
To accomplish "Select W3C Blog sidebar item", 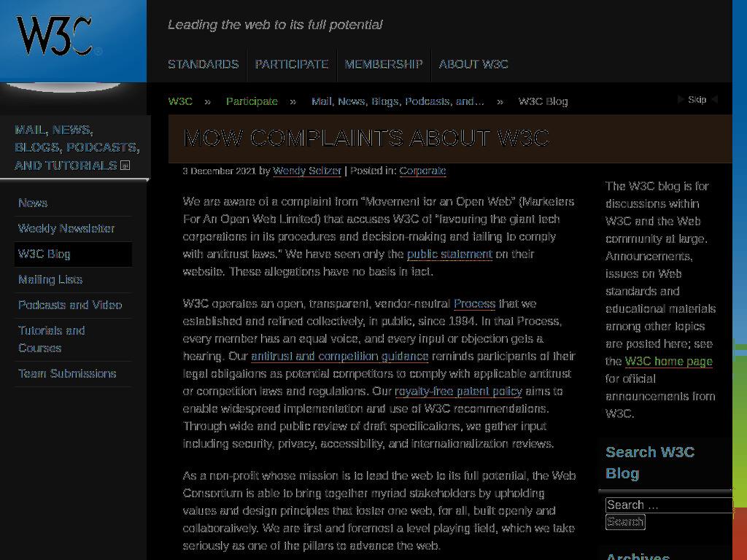I will tap(73, 254).
